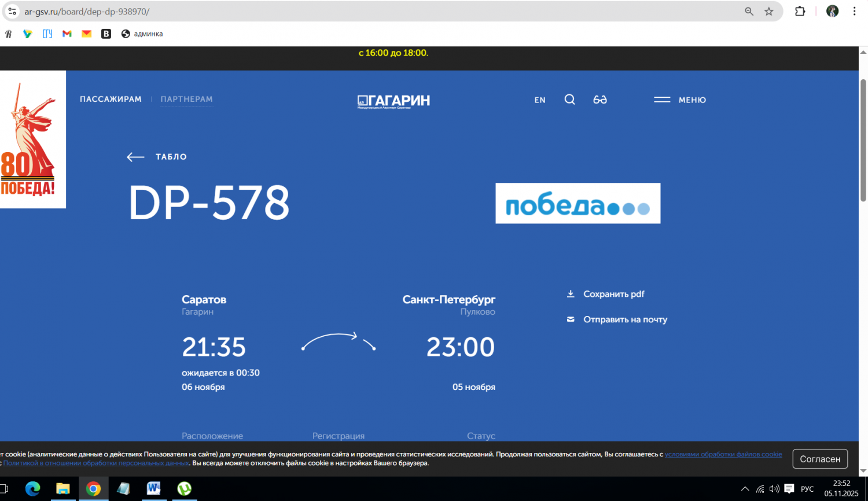Viewport: 868px width, 501px height.
Task: Click the Сохранить pdf download icon
Action: tap(571, 294)
